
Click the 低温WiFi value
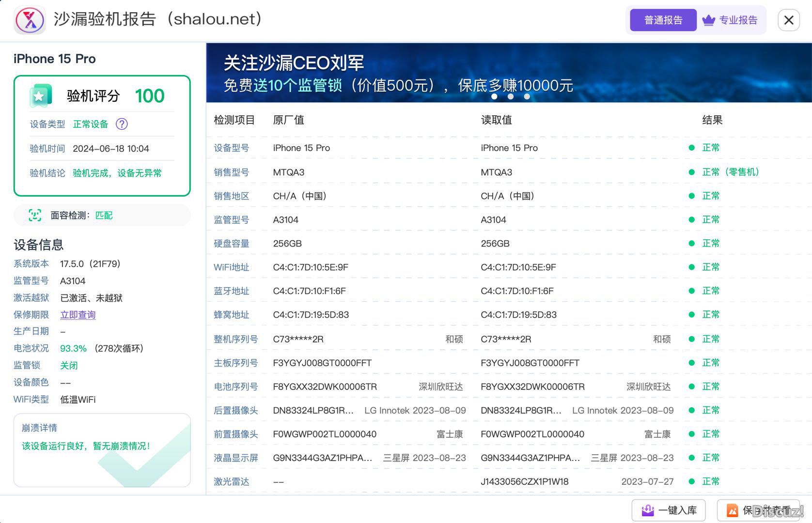pyautogui.click(x=78, y=400)
